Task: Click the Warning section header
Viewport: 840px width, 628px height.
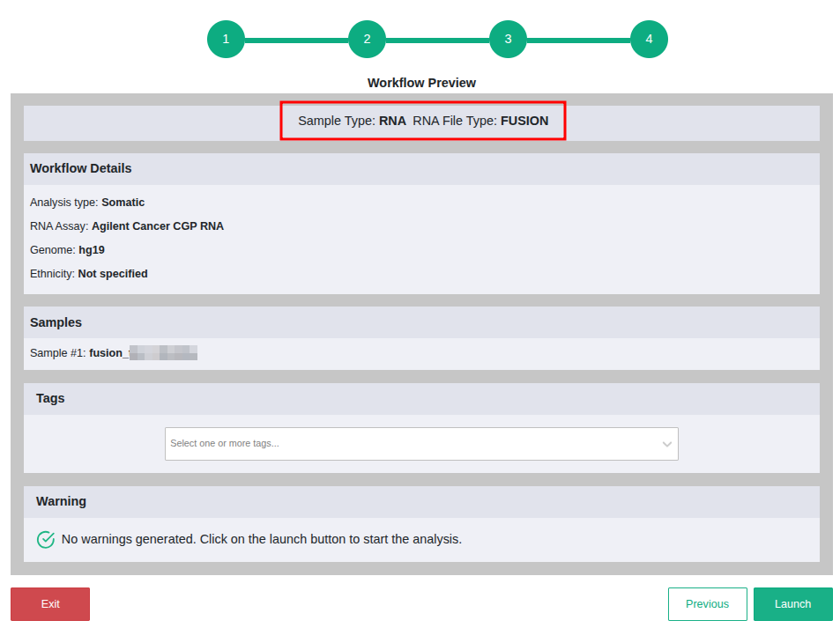Action: pyautogui.click(x=61, y=501)
